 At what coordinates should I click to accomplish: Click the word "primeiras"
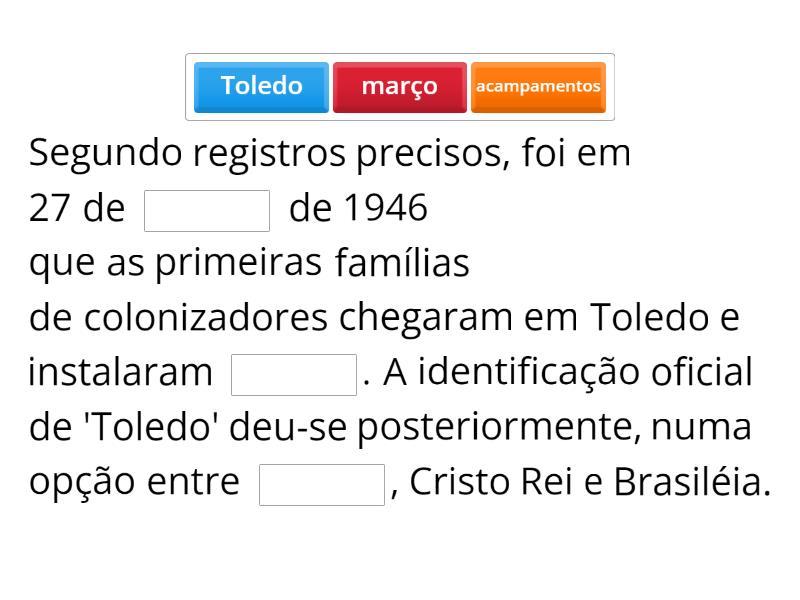pyautogui.click(x=238, y=263)
